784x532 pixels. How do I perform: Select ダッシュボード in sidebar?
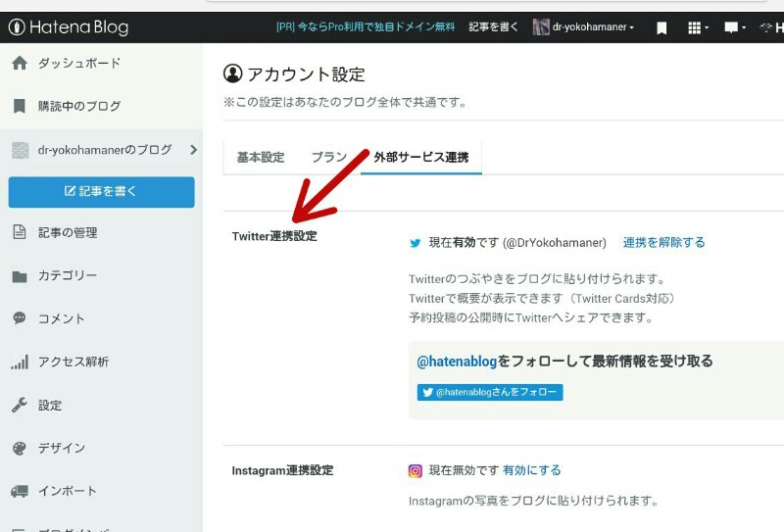(x=79, y=63)
